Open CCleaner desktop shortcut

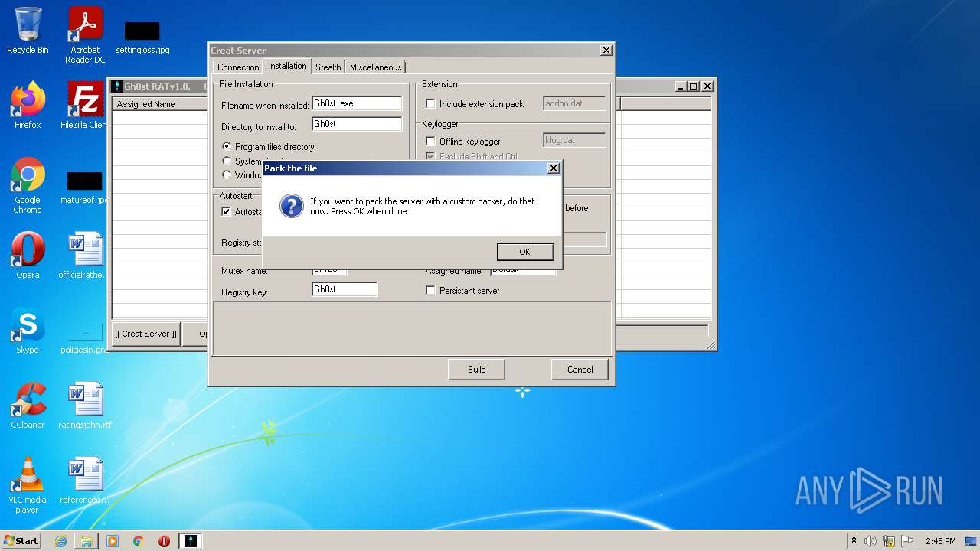(x=28, y=406)
